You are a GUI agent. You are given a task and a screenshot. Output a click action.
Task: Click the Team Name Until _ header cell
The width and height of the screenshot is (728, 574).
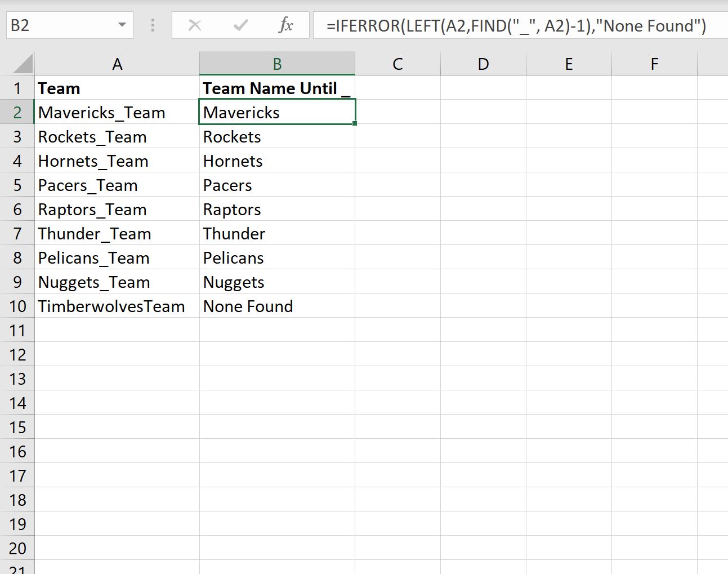(x=277, y=88)
